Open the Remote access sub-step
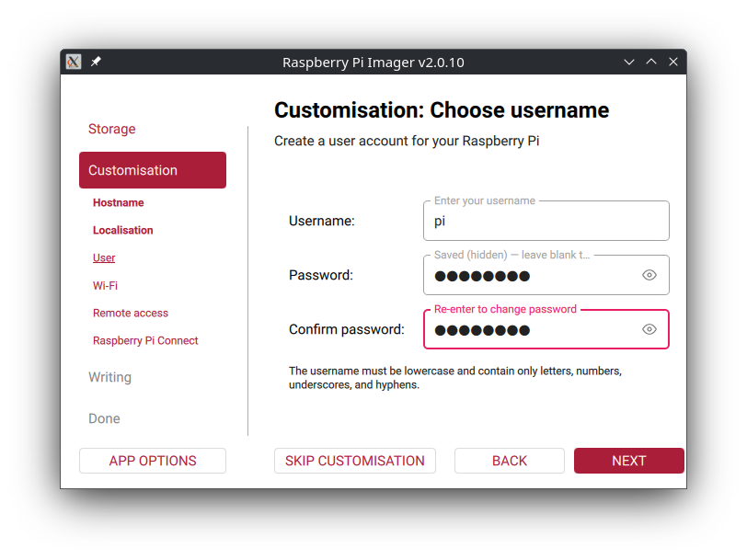Viewport: 747px width, 560px height. pyautogui.click(x=131, y=314)
